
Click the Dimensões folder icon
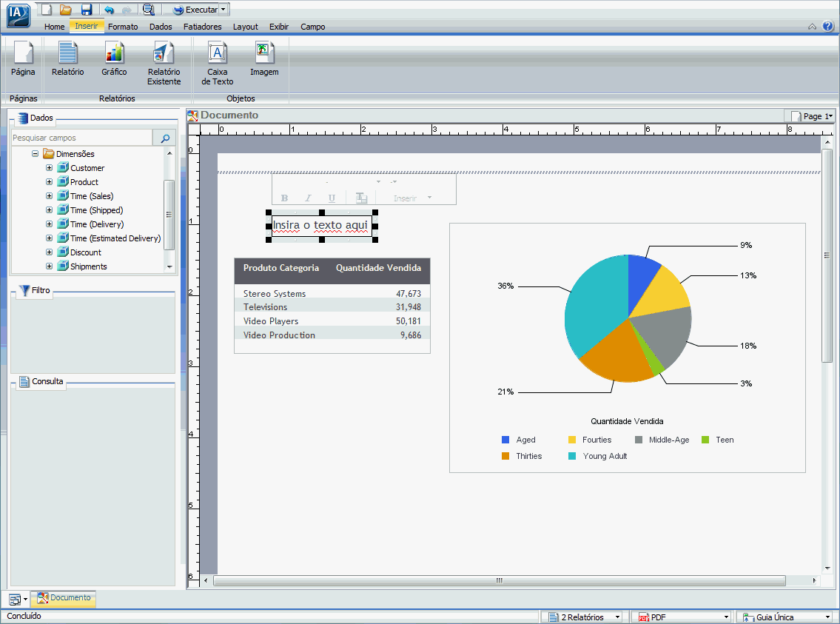49,154
